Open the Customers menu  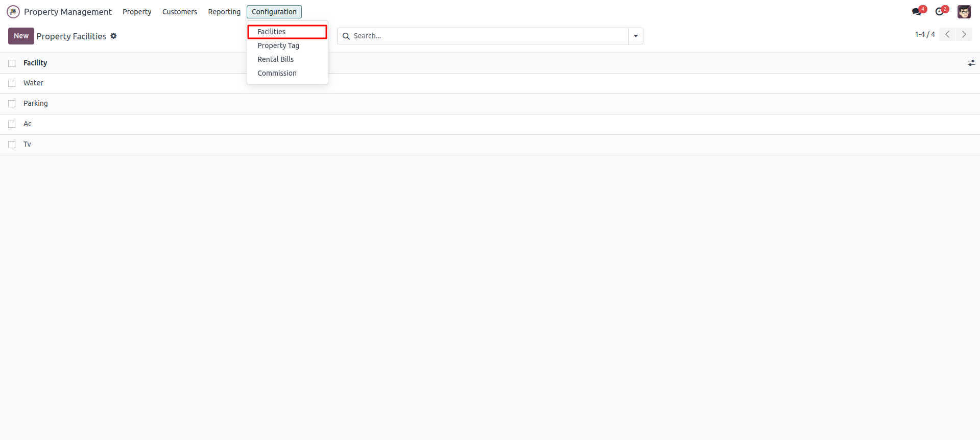(x=180, y=12)
